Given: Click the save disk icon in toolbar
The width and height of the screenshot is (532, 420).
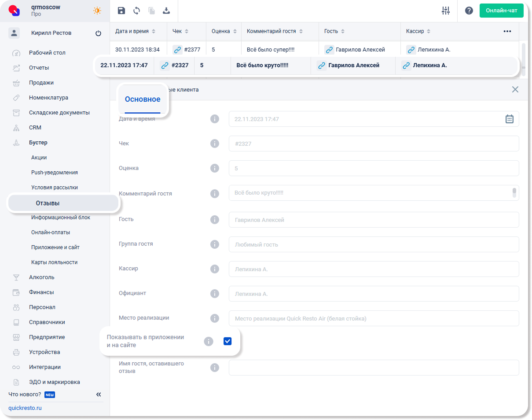Looking at the screenshot, I should click(x=121, y=11).
